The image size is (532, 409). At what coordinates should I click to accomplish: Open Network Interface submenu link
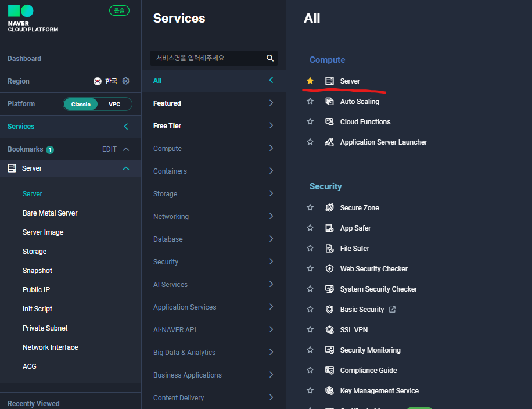pos(50,347)
